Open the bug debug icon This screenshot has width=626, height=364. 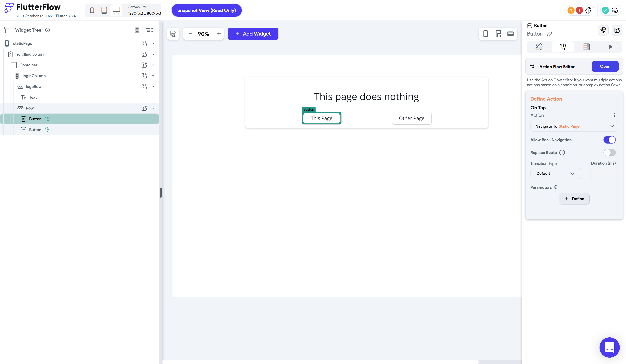coord(588,10)
